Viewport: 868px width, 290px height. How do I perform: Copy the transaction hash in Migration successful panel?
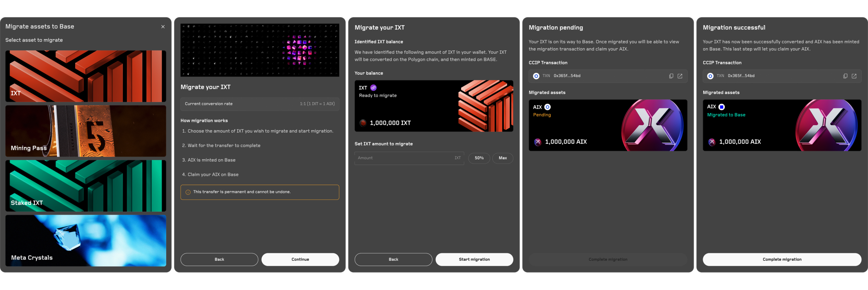845,76
